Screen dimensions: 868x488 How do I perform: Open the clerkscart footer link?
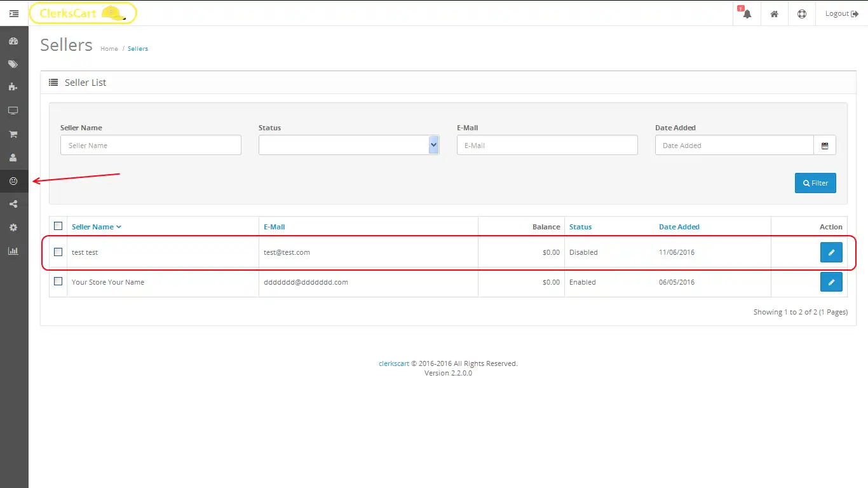[x=394, y=364]
